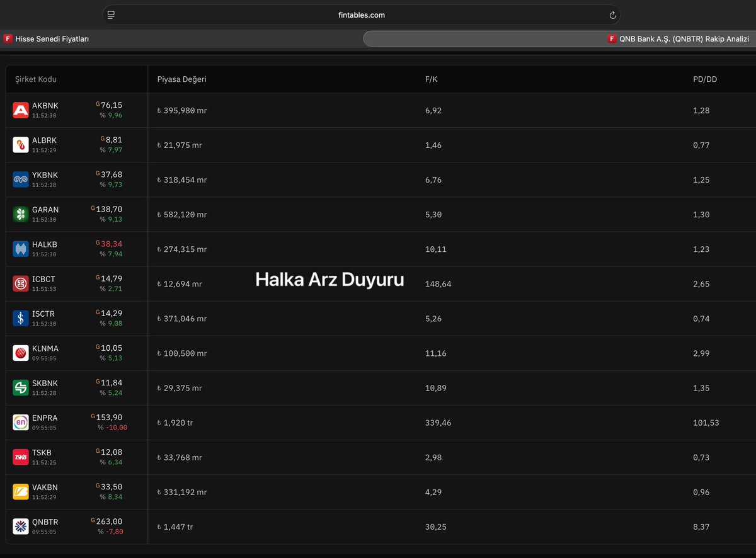
Task: Click the ISCTR blue logo icon
Action: 21,319
